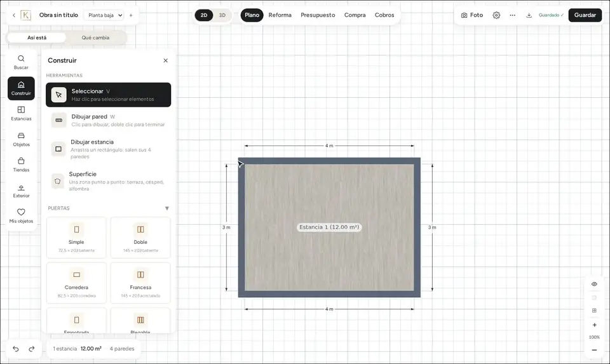Screen dimensions: 610x364
Task: Click the back arrow beside the logo
Action: [14, 15]
